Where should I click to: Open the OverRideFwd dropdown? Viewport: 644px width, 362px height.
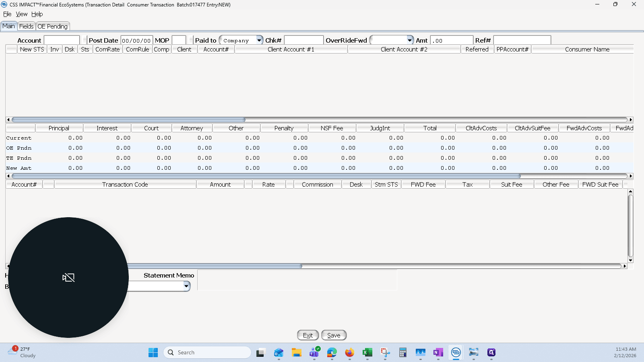pyautogui.click(x=410, y=40)
